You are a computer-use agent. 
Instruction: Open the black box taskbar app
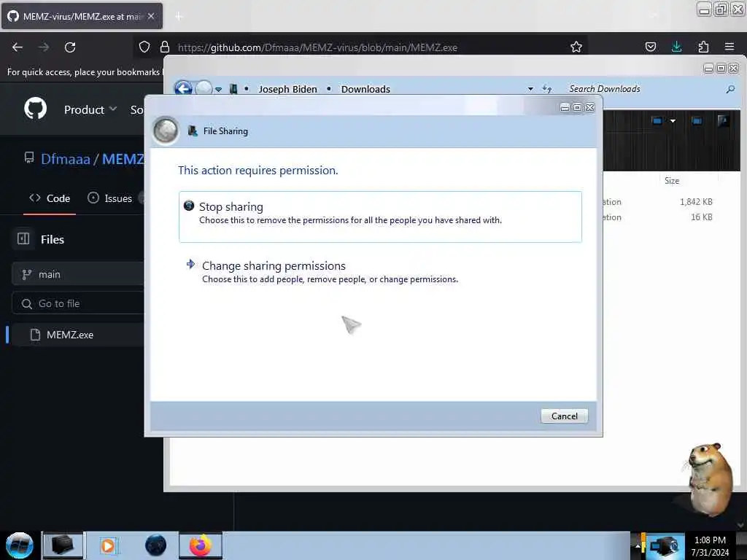(63, 545)
